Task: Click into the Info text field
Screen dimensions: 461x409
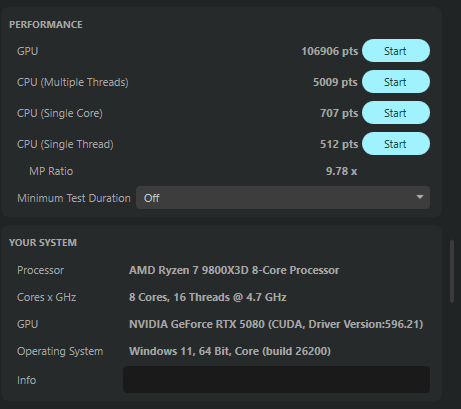Action: coord(276,379)
